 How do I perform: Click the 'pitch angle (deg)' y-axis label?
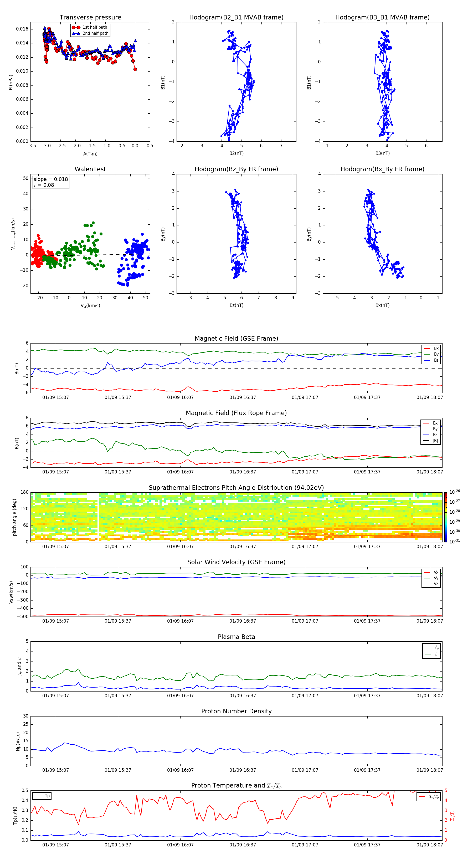[14, 517]
